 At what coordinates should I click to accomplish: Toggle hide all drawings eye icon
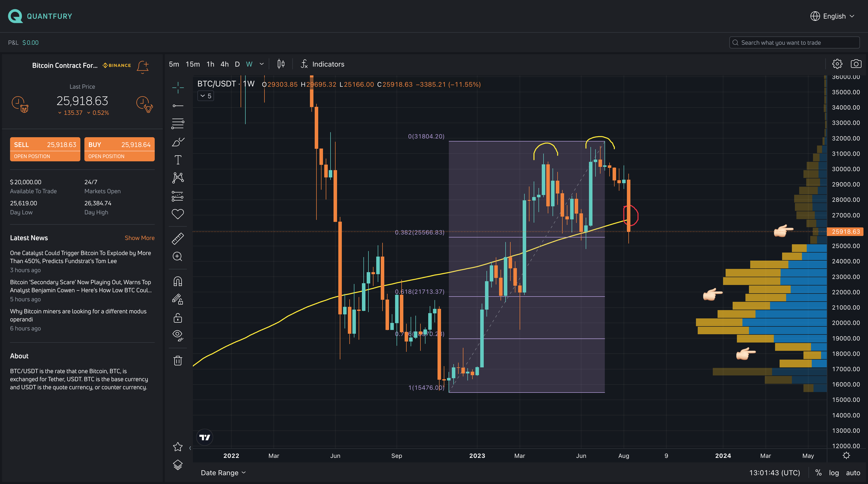coord(178,335)
